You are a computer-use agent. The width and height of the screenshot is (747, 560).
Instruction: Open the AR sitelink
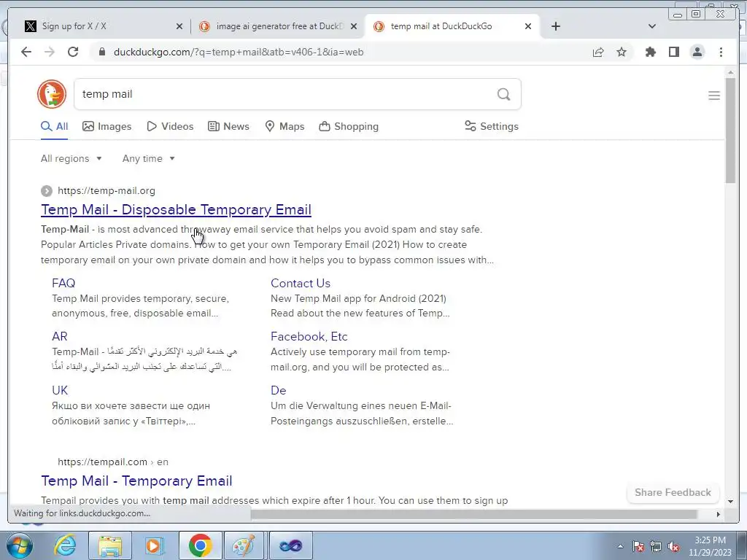(60, 336)
